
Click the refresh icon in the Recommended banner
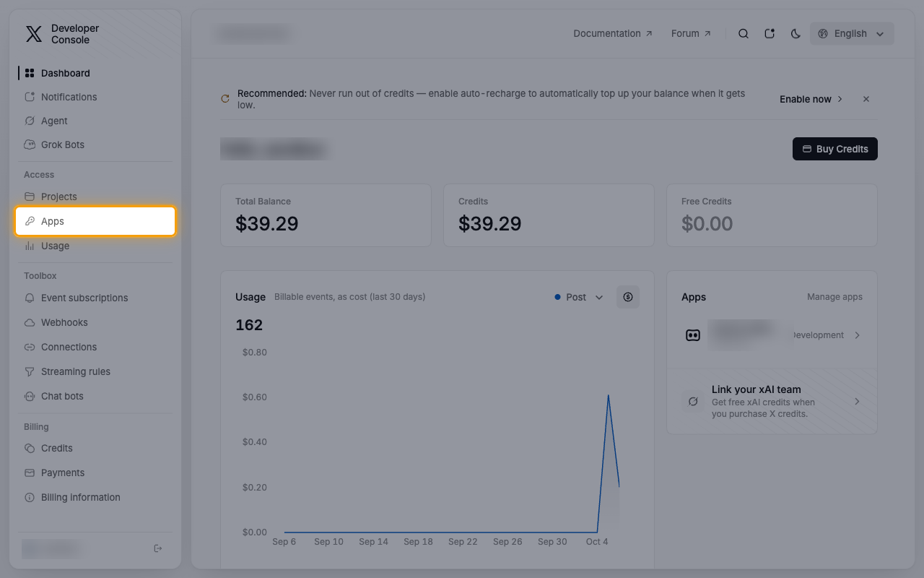(x=225, y=99)
